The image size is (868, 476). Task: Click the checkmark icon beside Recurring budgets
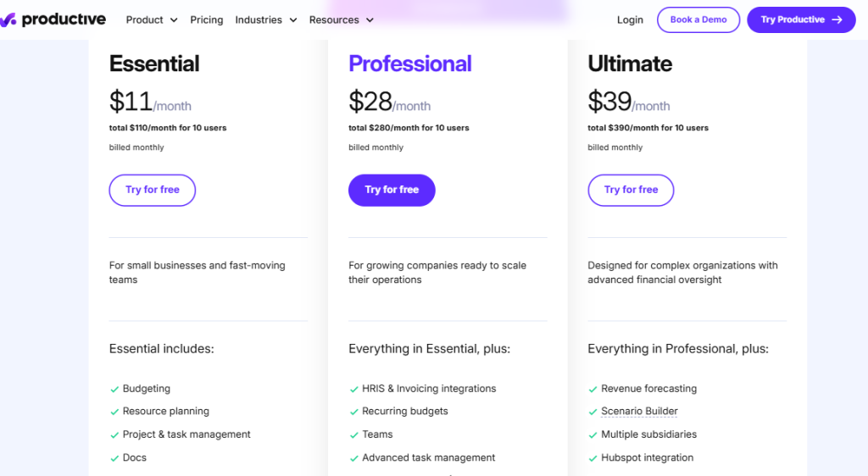(x=354, y=412)
